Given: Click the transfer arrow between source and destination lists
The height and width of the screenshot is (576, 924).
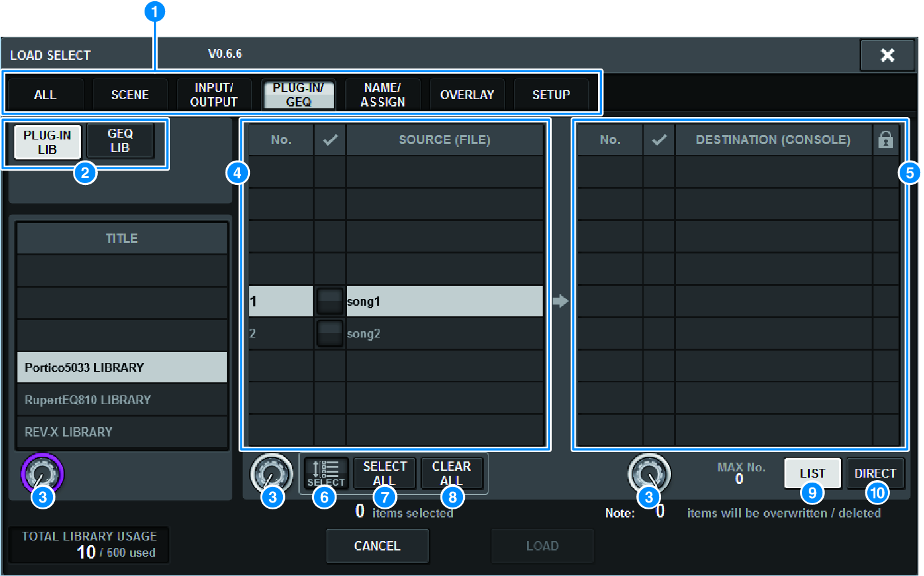Looking at the screenshot, I should (x=560, y=300).
